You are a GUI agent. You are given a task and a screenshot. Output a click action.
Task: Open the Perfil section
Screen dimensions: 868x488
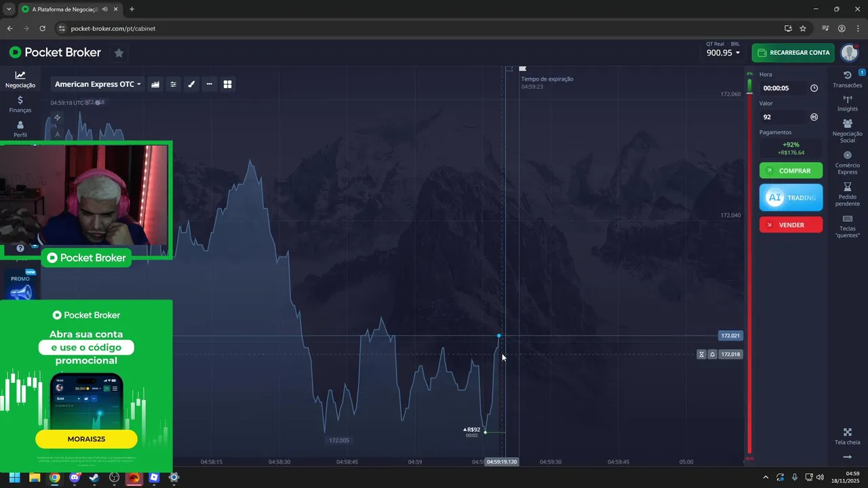20,129
